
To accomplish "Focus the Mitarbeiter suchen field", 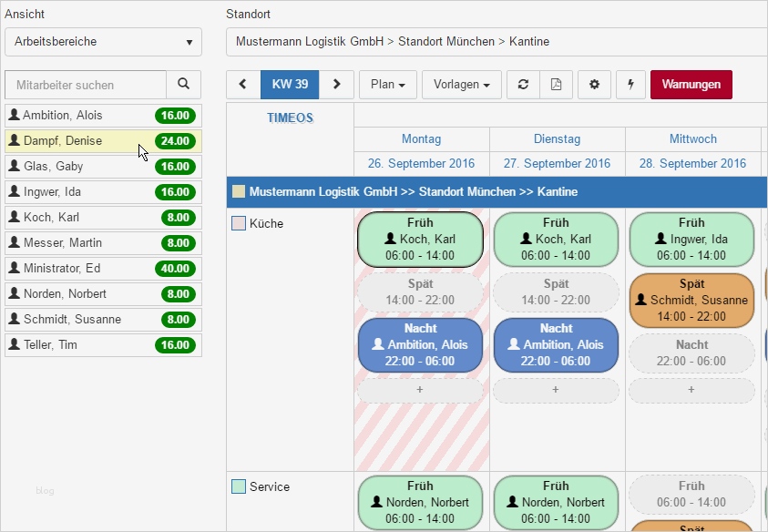I will click(86, 85).
